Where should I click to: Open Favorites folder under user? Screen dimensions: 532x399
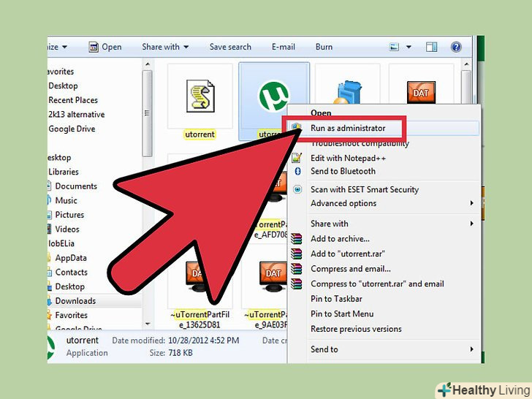pos(72,315)
